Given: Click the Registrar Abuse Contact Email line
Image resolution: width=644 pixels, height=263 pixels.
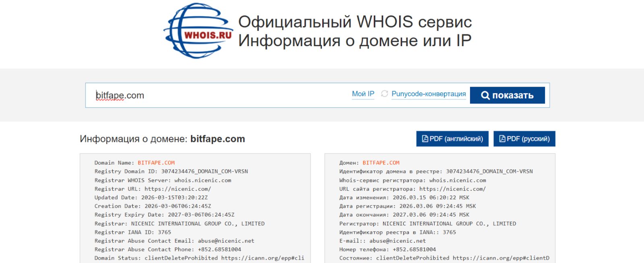Looking at the screenshot, I should pyautogui.click(x=174, y=241).
